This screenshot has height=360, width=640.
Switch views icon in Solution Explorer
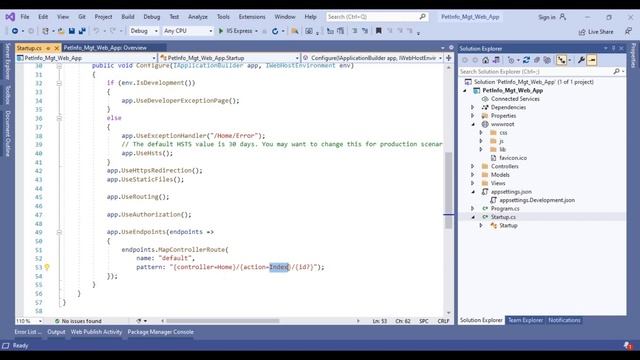tap(496, 60)
